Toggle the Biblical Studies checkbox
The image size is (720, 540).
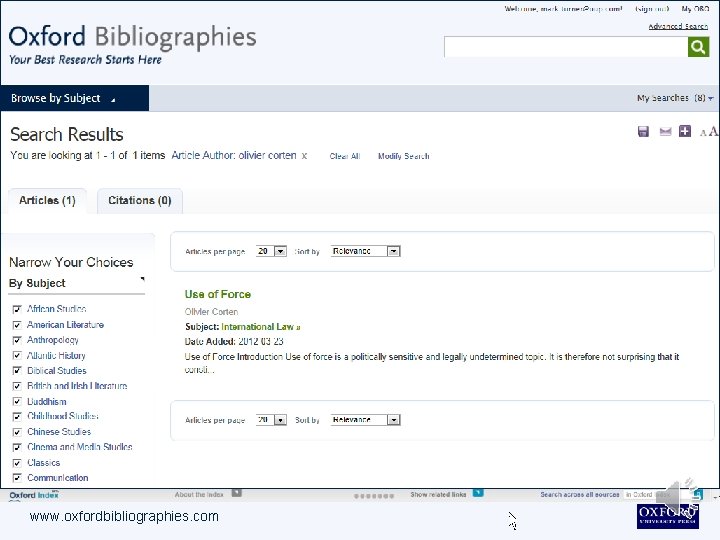coord(17,371)
